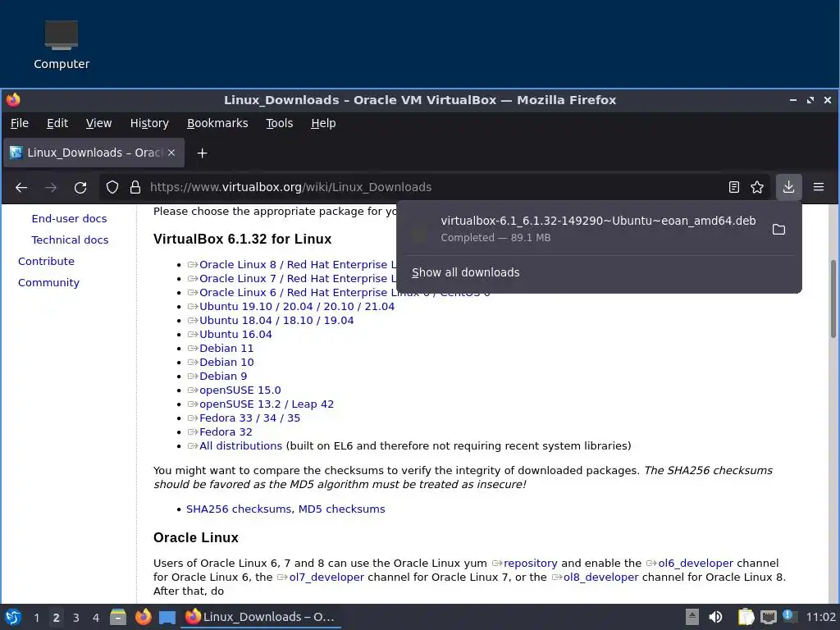Click Show all downloads
The height and width of the screenshot is (630, 840).
[x=466, y=272]
